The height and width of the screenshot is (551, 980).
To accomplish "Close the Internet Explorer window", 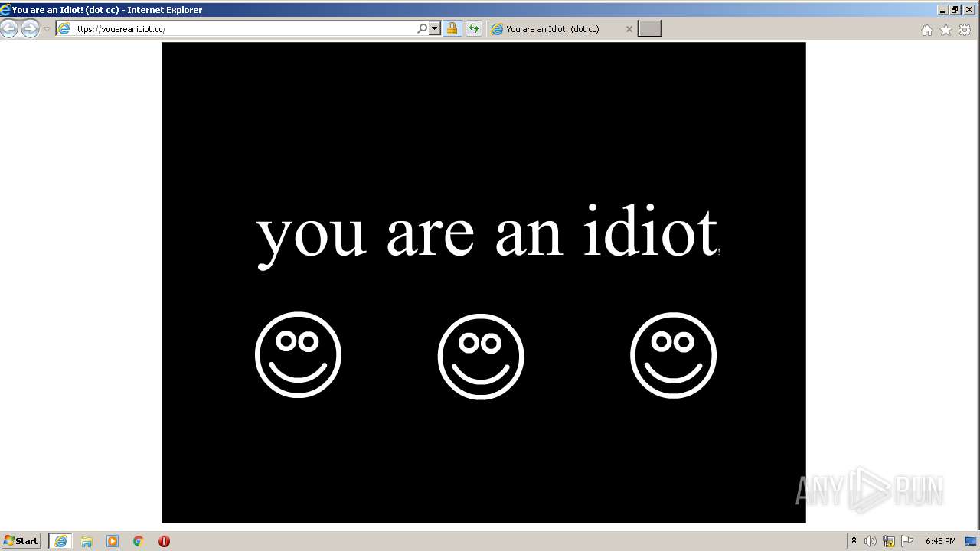I will [968, 10].
